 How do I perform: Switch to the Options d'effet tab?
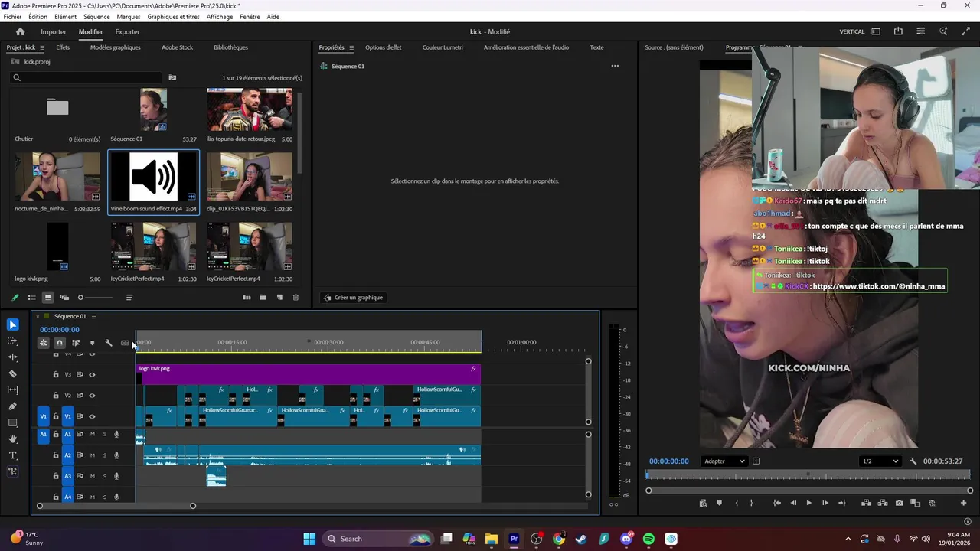[383, 47]
